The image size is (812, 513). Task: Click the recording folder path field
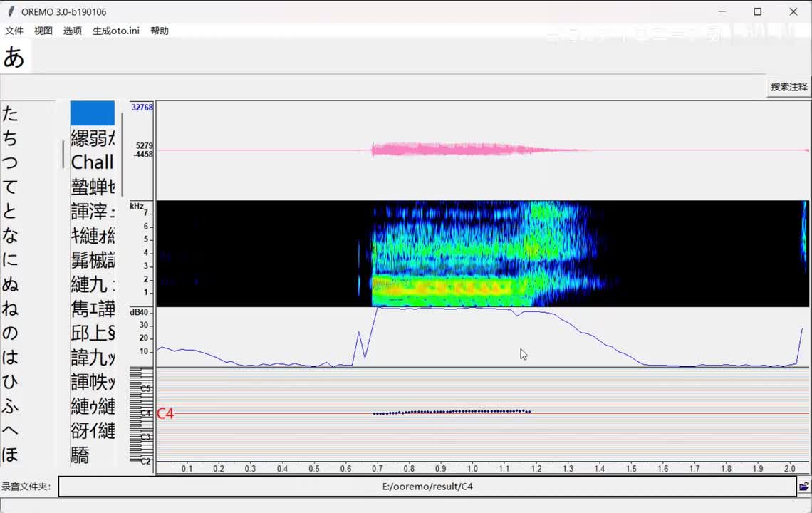pos(427,487)
